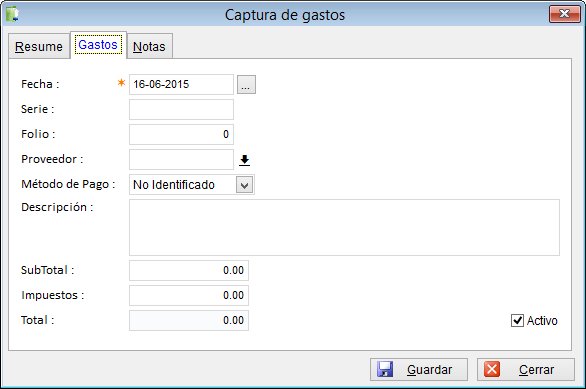Select the SubTotal amount field

click(189, 271)
